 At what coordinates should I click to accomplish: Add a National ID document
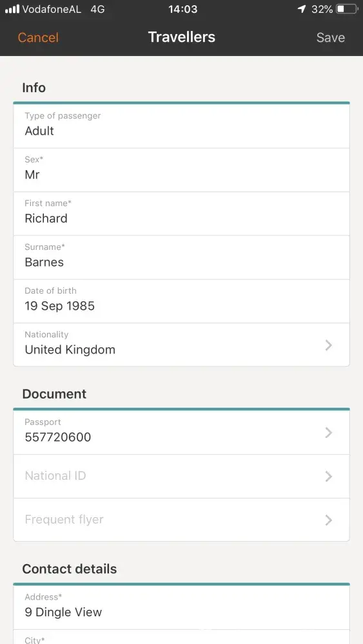tap(181, 477)
